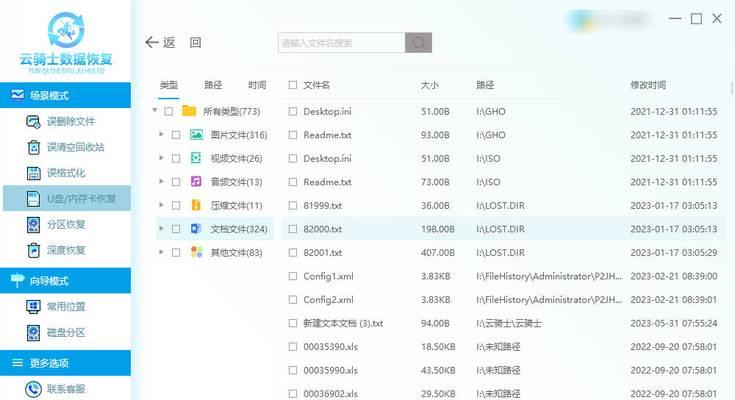Check the 所有类型(773) checkbox

click(169, 112)
